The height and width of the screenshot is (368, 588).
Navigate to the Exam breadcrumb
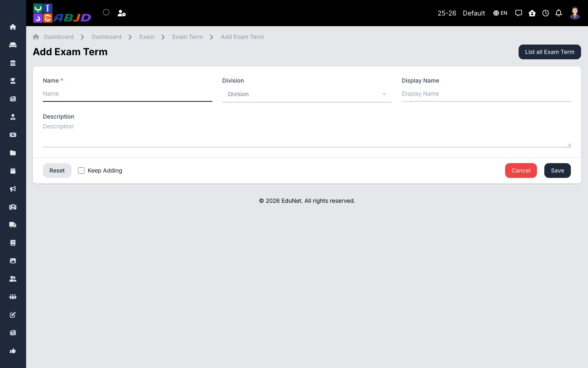(x=147, y=37)
